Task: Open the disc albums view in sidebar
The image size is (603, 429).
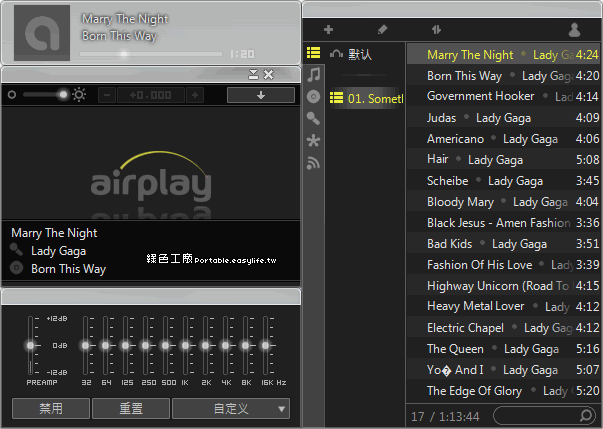Action: click(314, 97)
